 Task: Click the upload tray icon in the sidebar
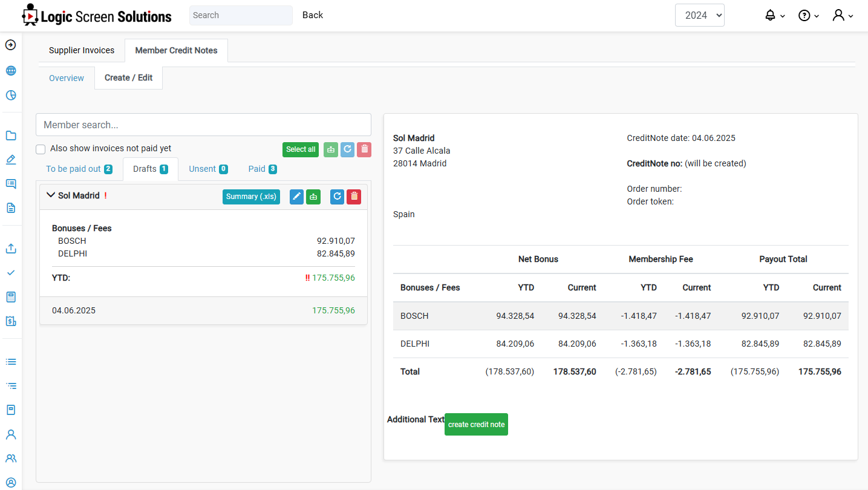pyautogui.click(x=10, y=249)
